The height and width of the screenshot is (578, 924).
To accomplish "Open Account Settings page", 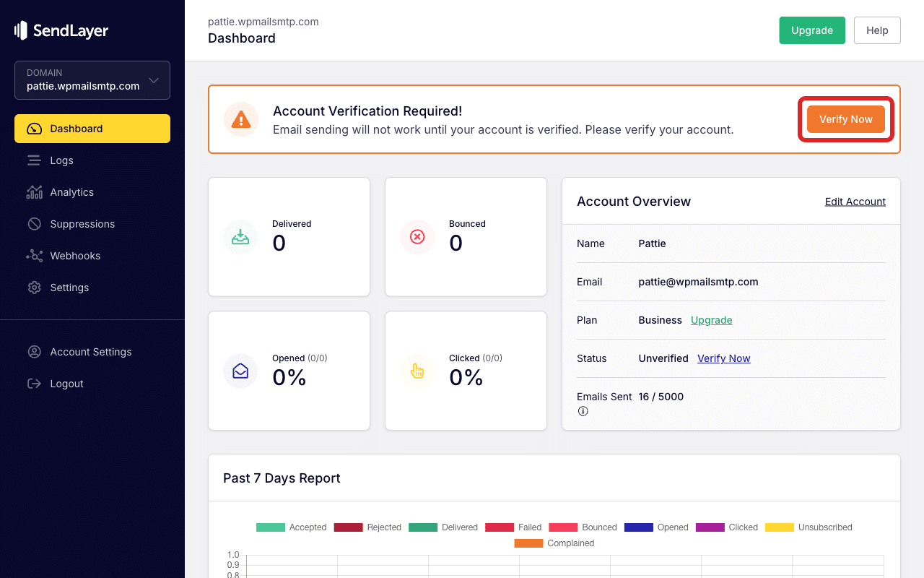I will [x=92, y=352].
